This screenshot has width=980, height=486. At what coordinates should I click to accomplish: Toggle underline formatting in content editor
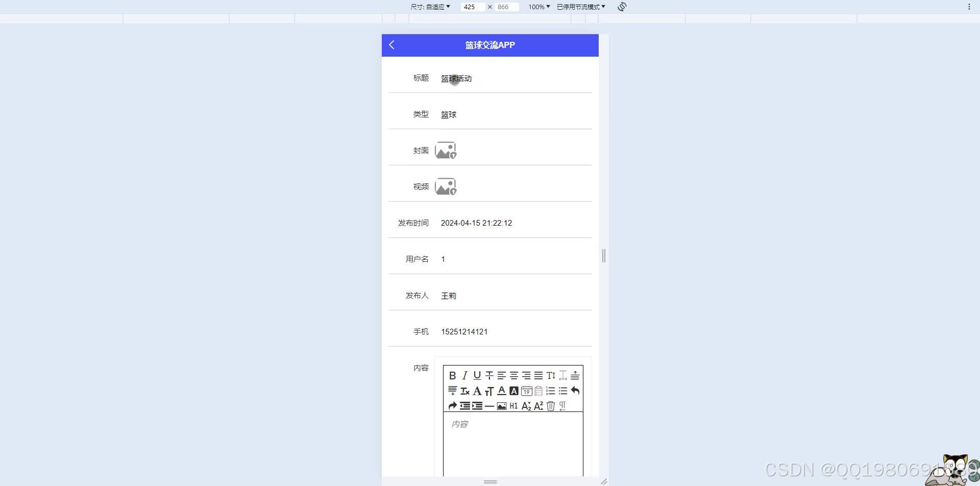[x=477, y=376]
